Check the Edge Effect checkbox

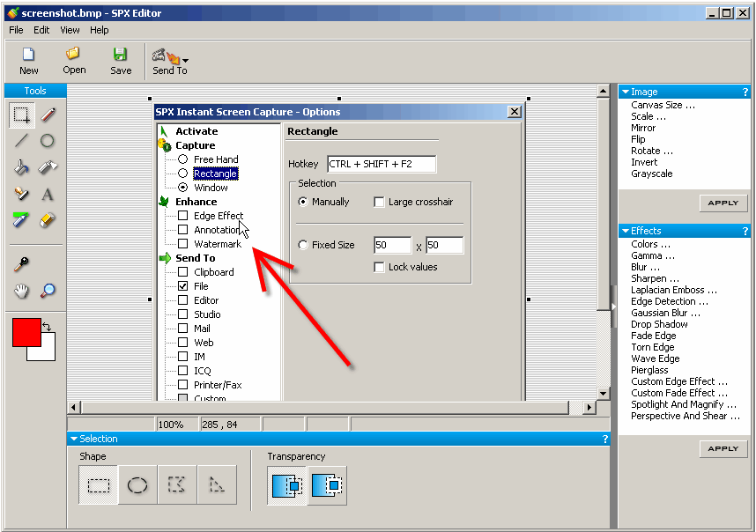[x=182, y=216]
